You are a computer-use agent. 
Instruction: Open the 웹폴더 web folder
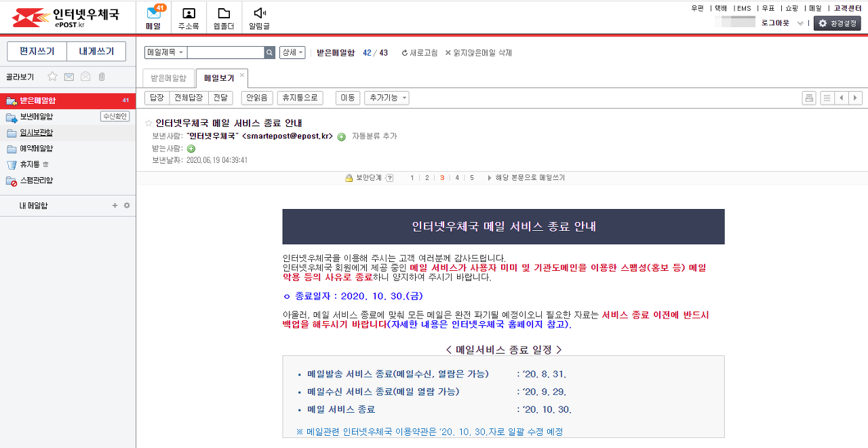pyautogui.click(x=223, y=18)
